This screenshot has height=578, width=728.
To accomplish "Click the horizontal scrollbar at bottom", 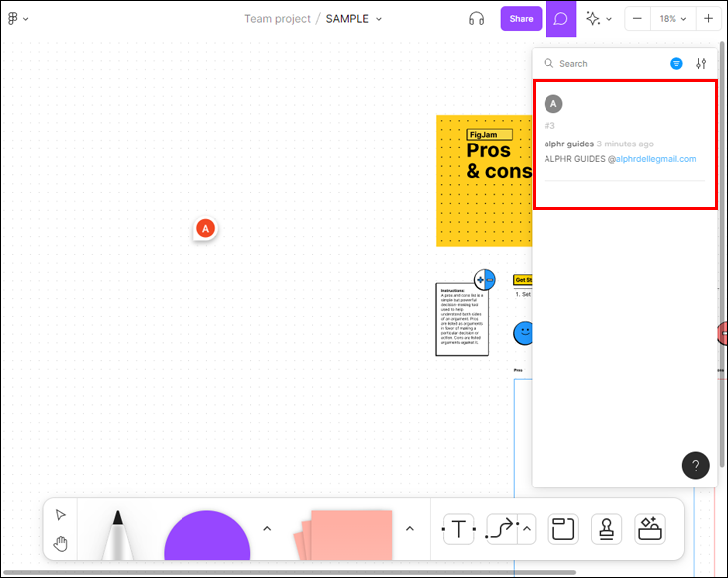I will [x=290, y=572].
